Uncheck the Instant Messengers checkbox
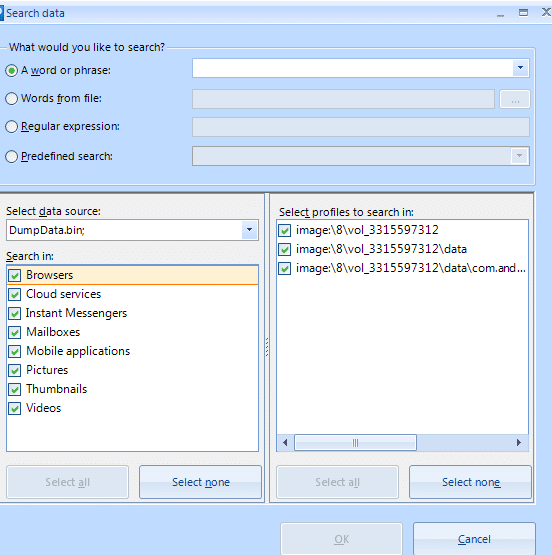 click(15, 313)
